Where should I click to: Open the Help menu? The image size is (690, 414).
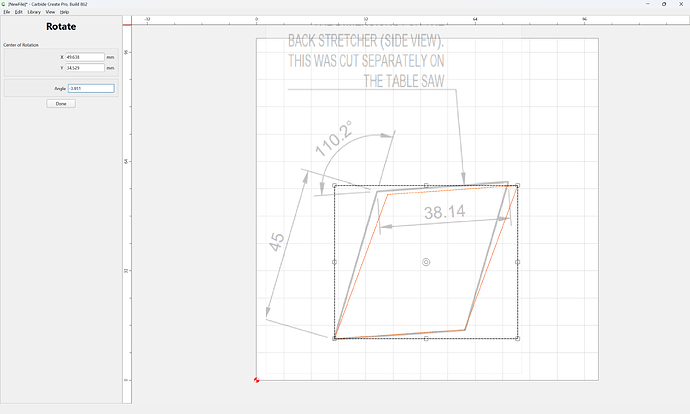tap(64, 12)
